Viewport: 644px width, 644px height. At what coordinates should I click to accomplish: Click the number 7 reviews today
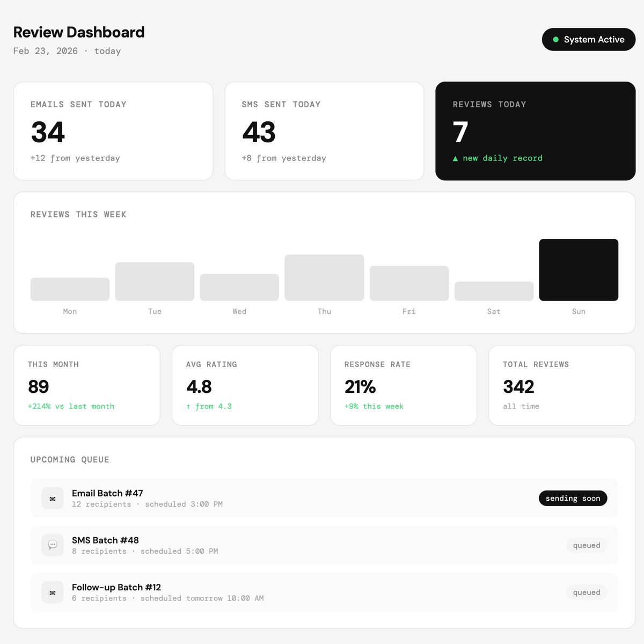tap(460, 132)
